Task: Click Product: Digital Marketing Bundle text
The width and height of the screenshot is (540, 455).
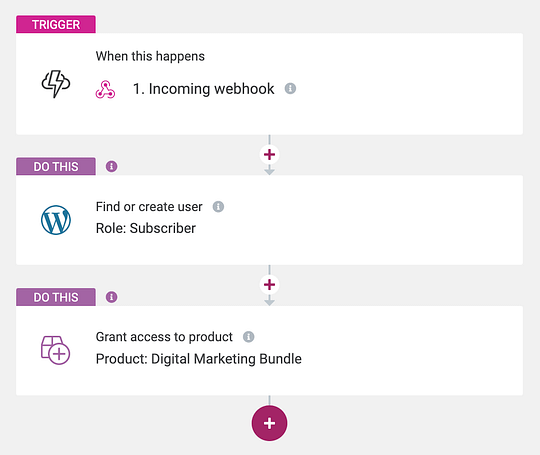Action: 199,359
